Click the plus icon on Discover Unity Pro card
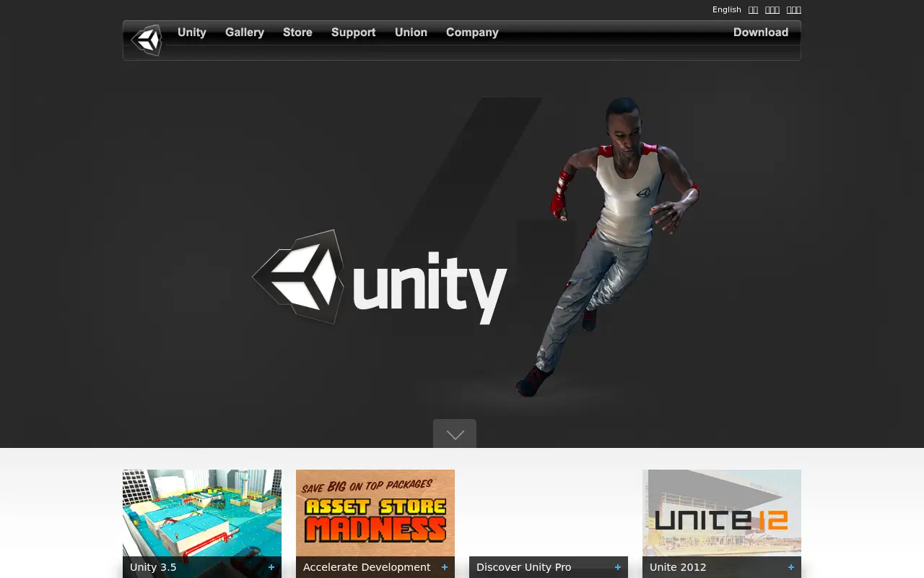Screen dimensions: 924x578 [x=618, y=567]
